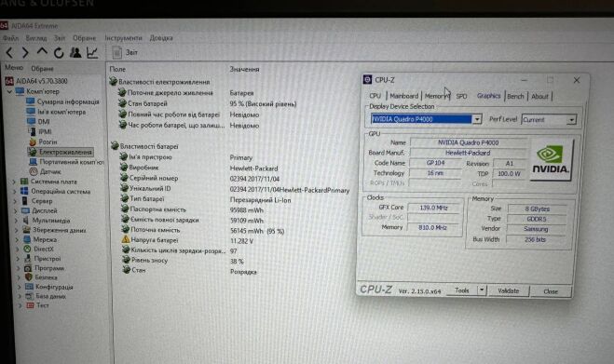Expand Системна плата node
Viewport: 614px width, 364px height.
14,182
